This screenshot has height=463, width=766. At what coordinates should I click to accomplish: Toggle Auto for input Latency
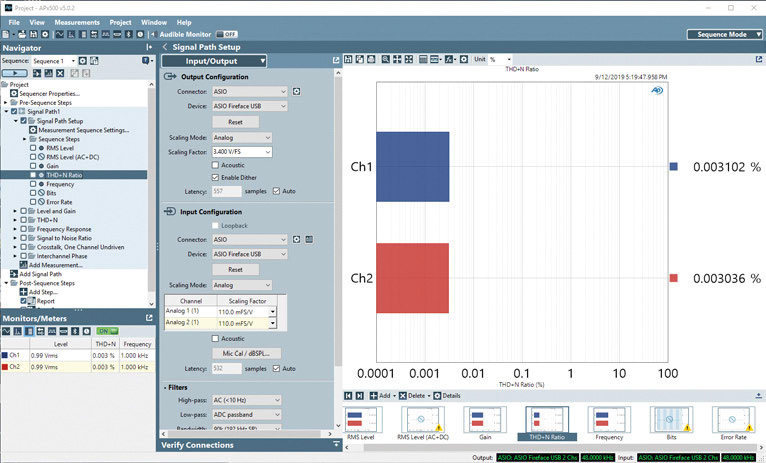pyautogui.click(x=277, y=368)
